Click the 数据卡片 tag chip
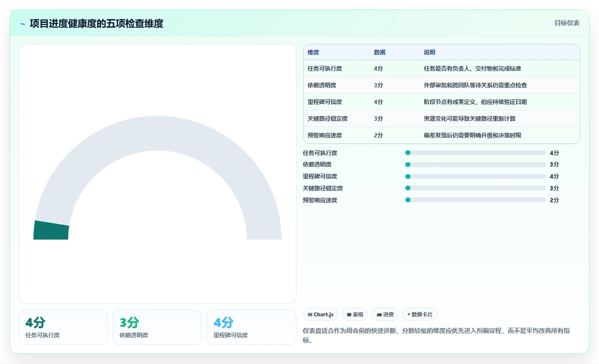The width and height of the screenshot is (599, 364). pyautogui.click(x=420, y=314)
